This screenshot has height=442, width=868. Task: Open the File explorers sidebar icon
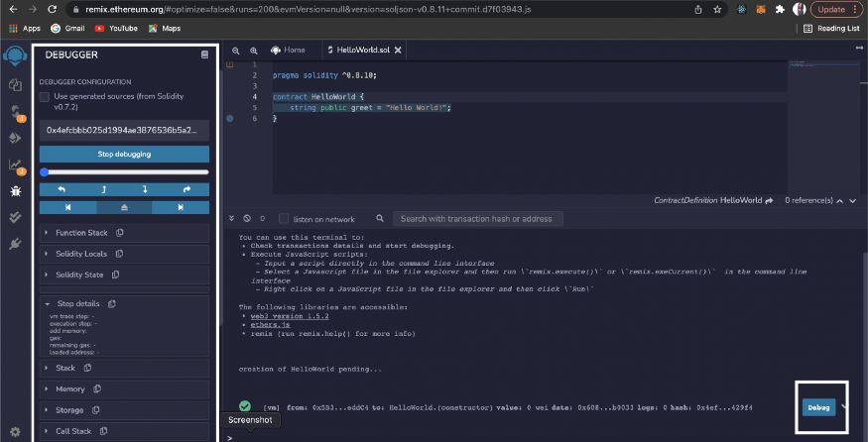[15, 84]
